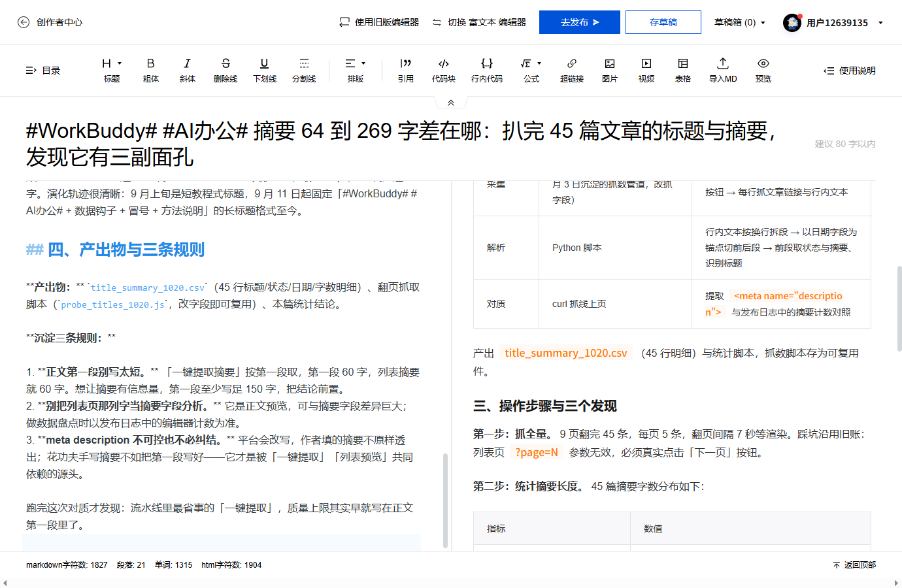Image resolution: width=902 pixels, height=588 pixels.
Task: Click the editor pane vertical scrollbar
Action: point(446,500)
